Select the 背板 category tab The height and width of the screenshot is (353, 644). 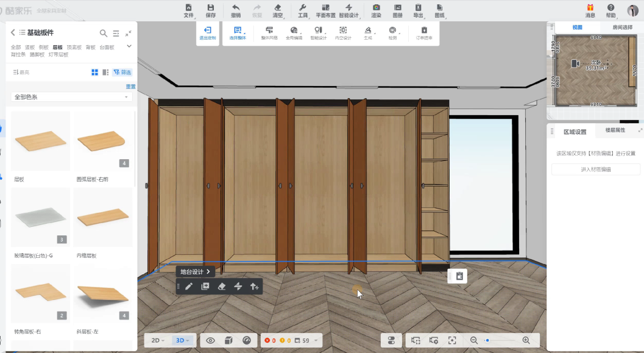click(x=91, y=47)
